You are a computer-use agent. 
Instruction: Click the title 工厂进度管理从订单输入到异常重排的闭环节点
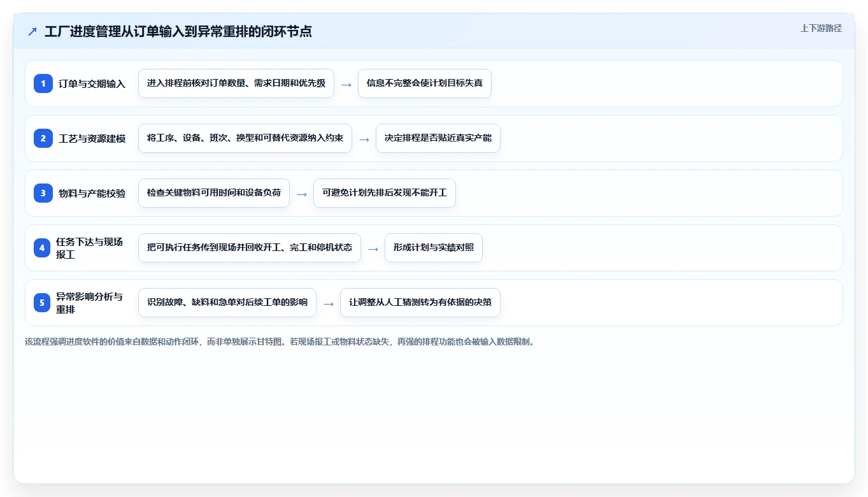pyautogui.click(x=178, y=31)
